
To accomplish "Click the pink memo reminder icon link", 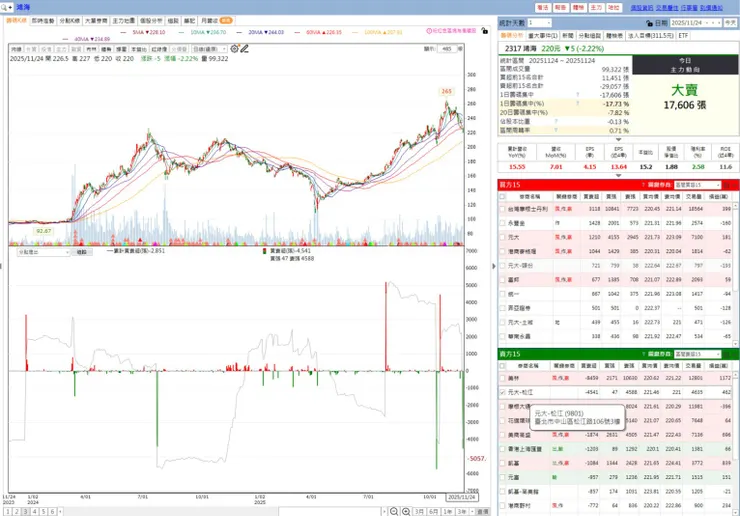I will click(x=451, y=31).
